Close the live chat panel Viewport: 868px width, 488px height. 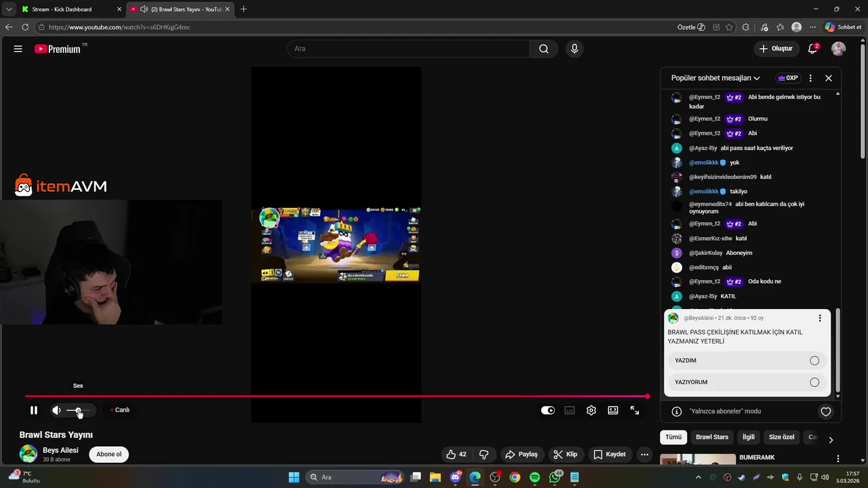coord(829,78)
